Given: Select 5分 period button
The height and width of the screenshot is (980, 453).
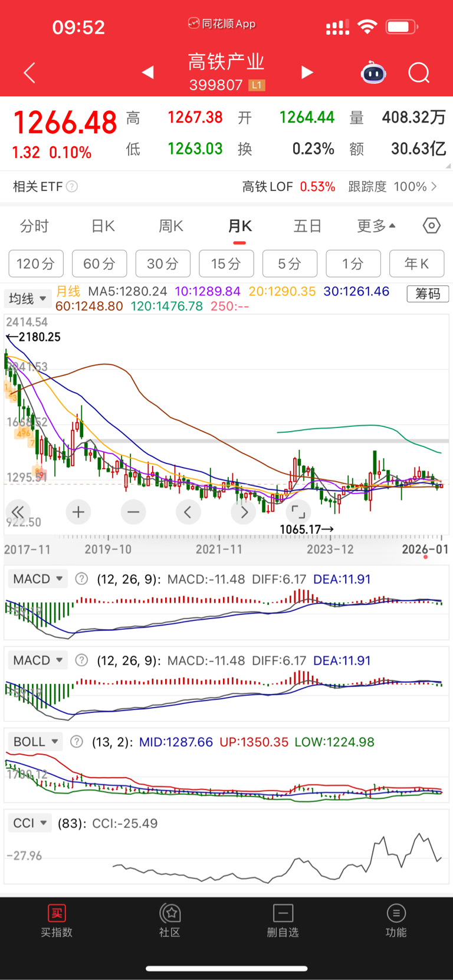Looking at the screenshot, I should pos(290,264).
